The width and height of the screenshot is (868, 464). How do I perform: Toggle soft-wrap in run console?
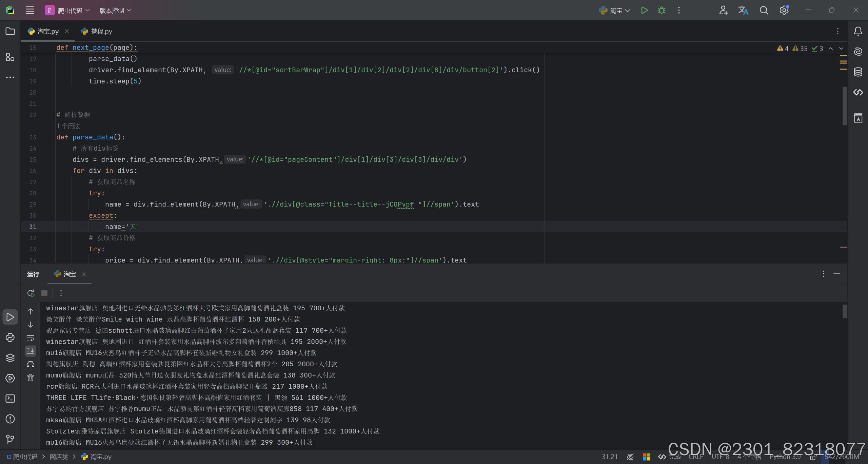pos(31,338)
